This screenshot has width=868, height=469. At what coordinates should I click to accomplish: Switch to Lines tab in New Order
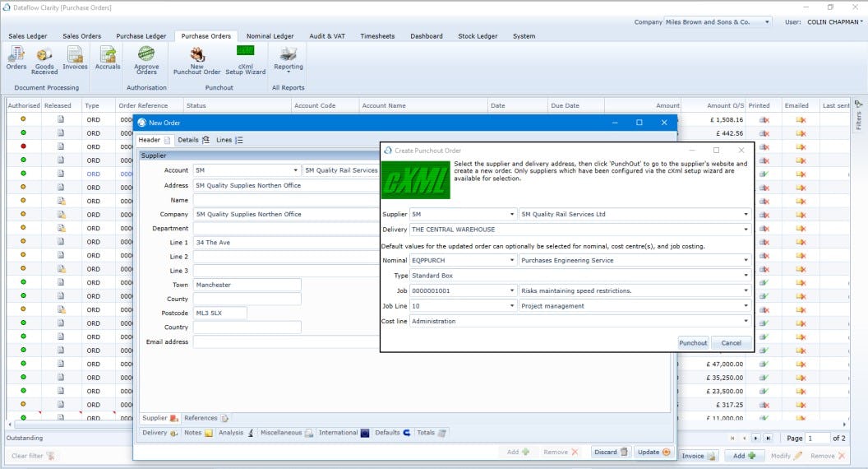(x=229, y=140)
